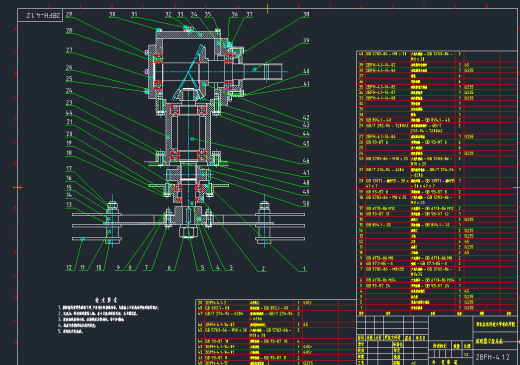
Task: Select callout number 32 above the gearbox
Action: 168,15
